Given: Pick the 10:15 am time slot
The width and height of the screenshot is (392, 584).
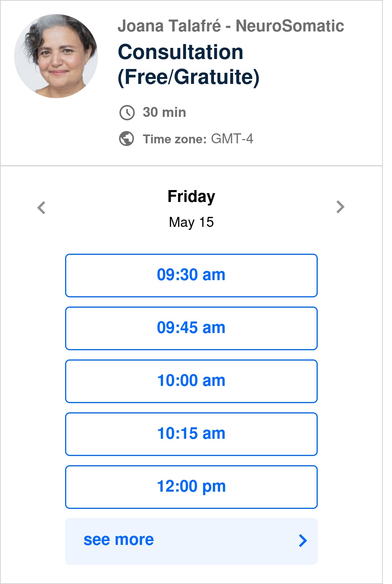Looking at the screenshot, I should pos(191,434).
